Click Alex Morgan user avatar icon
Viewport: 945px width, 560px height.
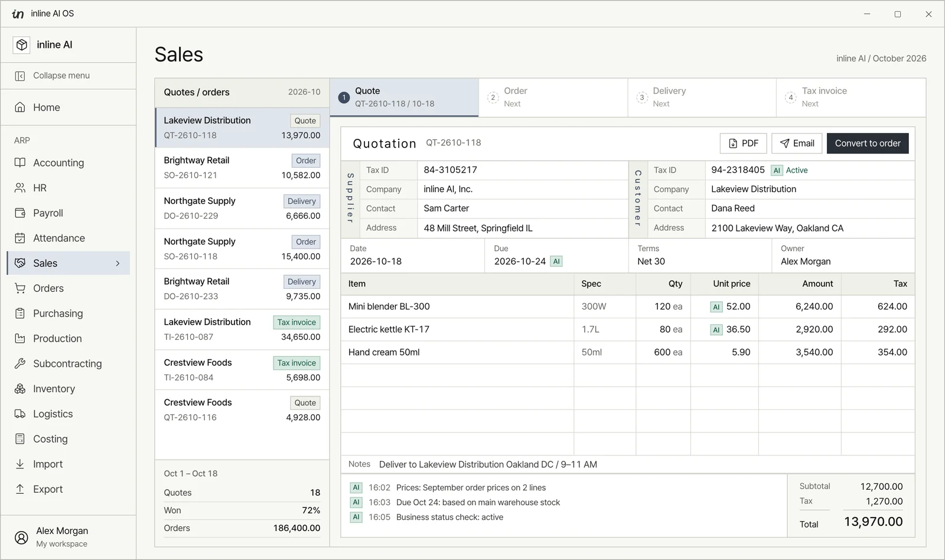[x=21, y=537]
